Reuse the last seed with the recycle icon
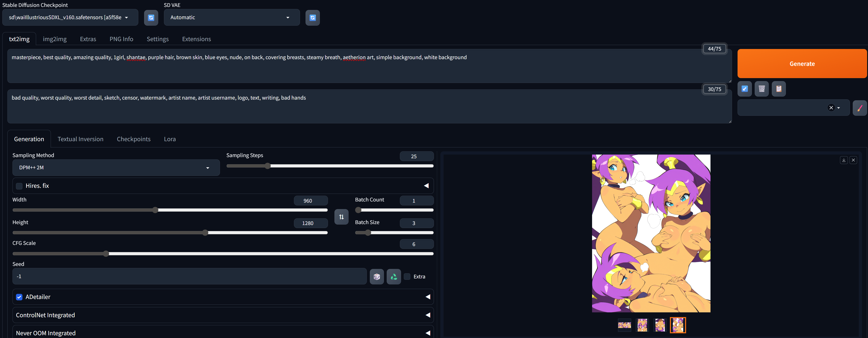 (394, 277)
